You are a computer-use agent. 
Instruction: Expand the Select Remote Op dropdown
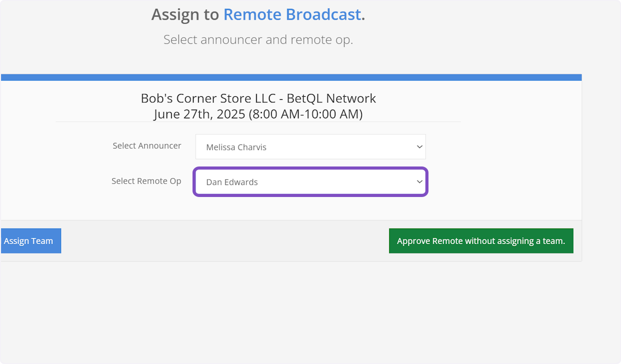[310, 182]
